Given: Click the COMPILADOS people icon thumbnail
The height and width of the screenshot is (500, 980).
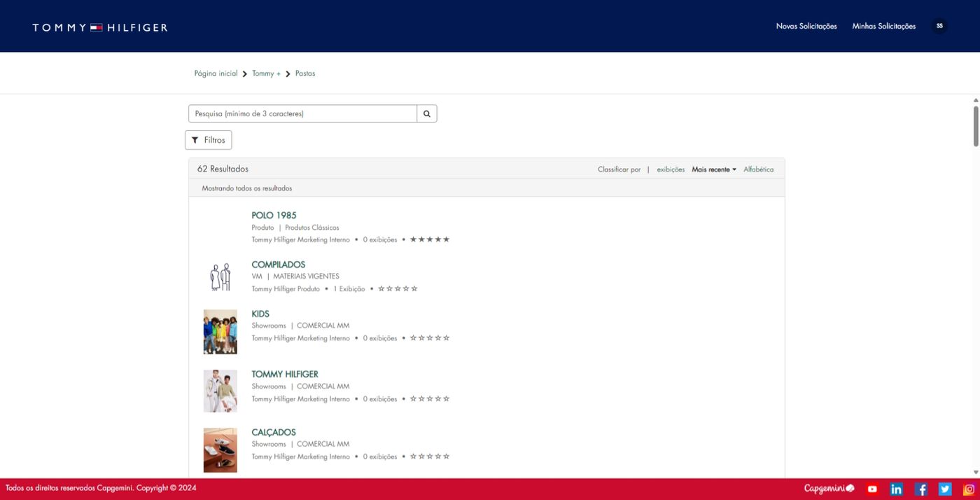Looking at the screenshot, I should coord(220,277).
